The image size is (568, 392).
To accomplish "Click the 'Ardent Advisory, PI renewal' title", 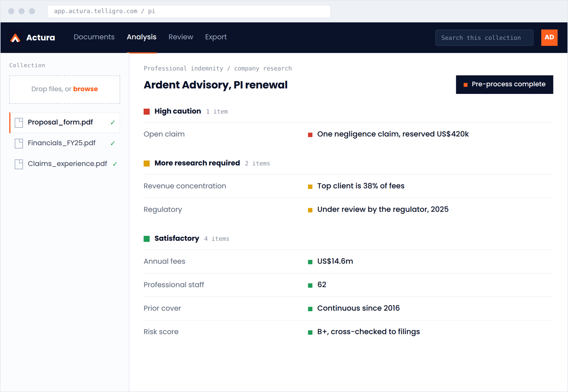I will 216,85.
